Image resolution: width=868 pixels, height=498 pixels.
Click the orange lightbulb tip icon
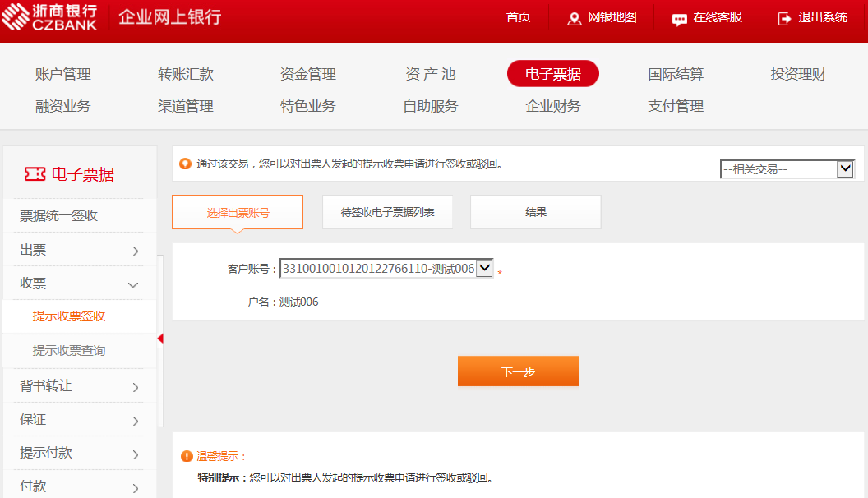pos(185,164)
